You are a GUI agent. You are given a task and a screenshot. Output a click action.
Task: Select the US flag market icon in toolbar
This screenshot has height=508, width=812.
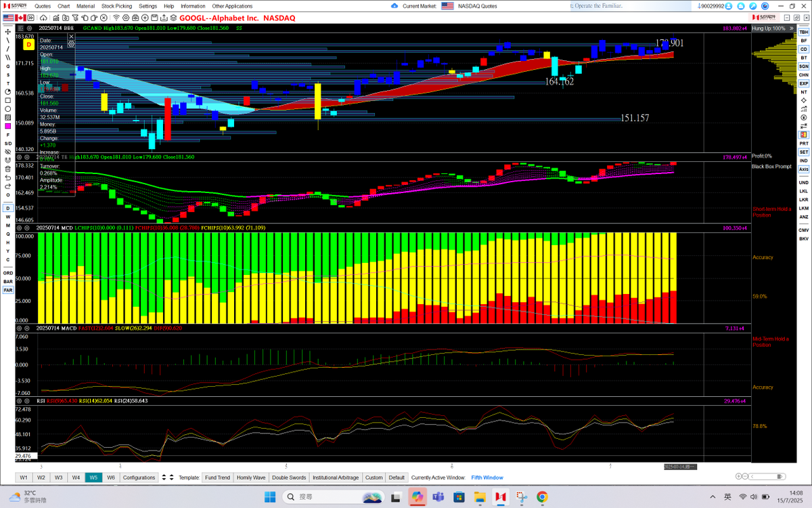[x=8, y=17]
